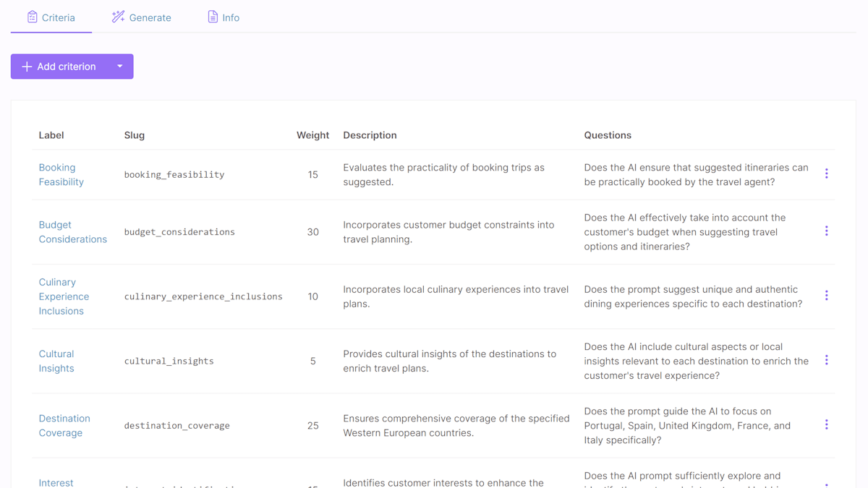Viewport: 868px width, 488px height.
Task: Open the Budget Considerations criterion link
Action: [72, 231]
